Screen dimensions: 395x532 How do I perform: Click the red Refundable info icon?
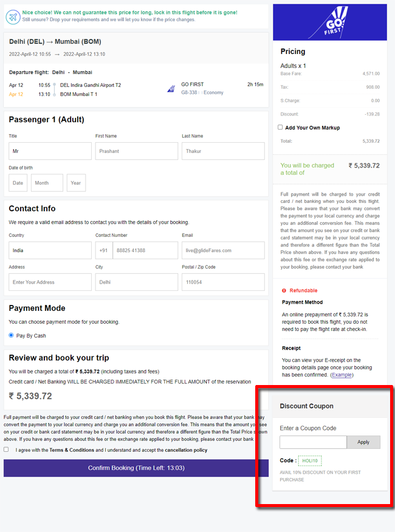click(284, 290)
